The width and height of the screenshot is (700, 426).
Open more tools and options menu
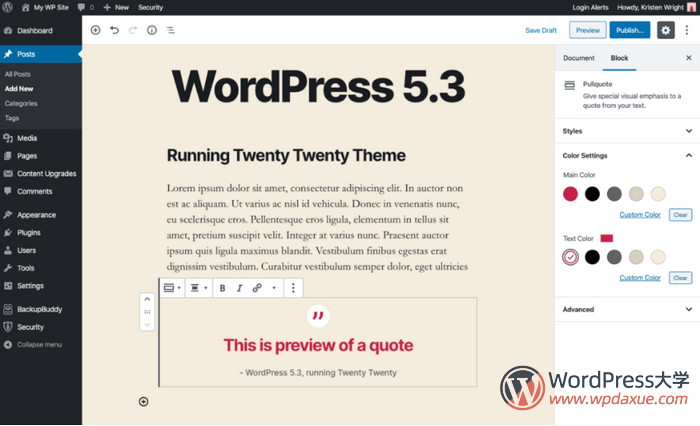(687, 30)
